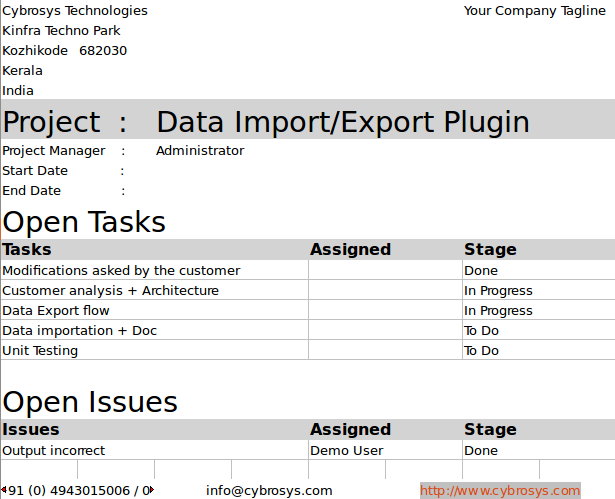Open the www.cybrosys.com website link

click(499, 490)
